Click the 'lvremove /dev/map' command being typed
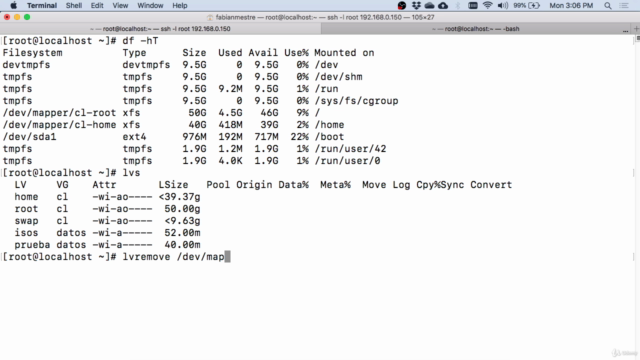The image size is (640, 360). 173,257
